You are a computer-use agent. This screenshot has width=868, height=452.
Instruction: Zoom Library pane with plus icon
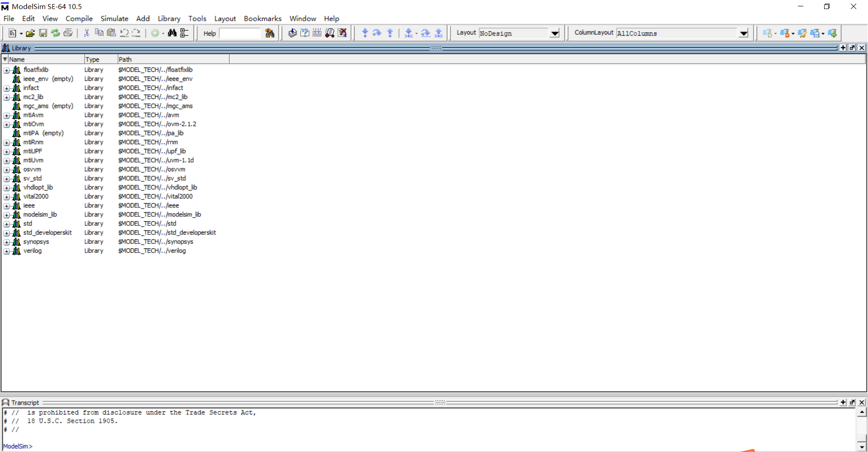[843, 48]
